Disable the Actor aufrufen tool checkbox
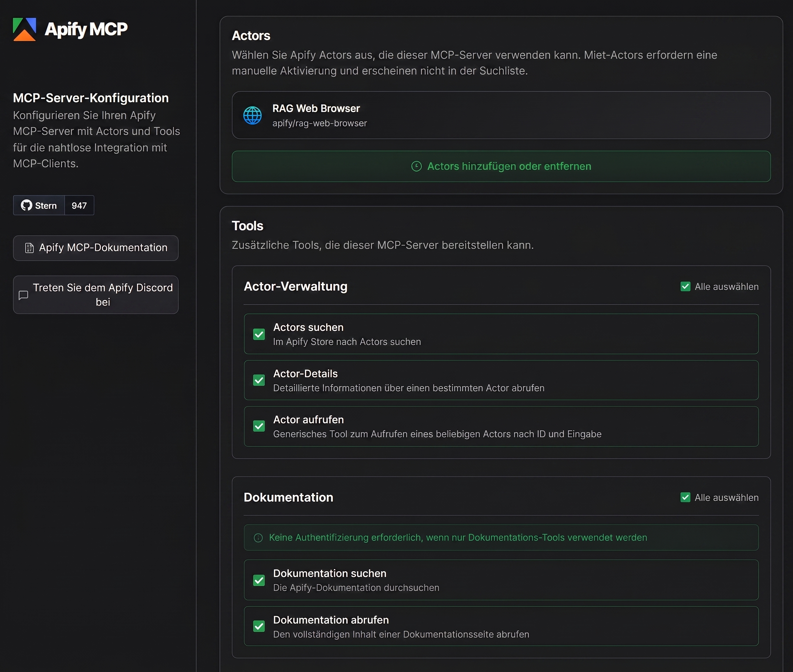Viewport: 793px width, 672px height. (x=259, y=426)
